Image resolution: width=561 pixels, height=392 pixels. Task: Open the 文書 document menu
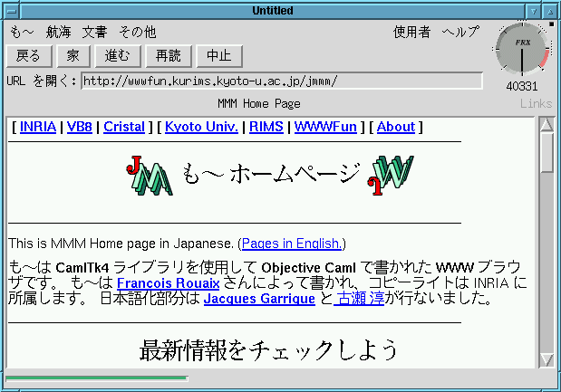94,33
